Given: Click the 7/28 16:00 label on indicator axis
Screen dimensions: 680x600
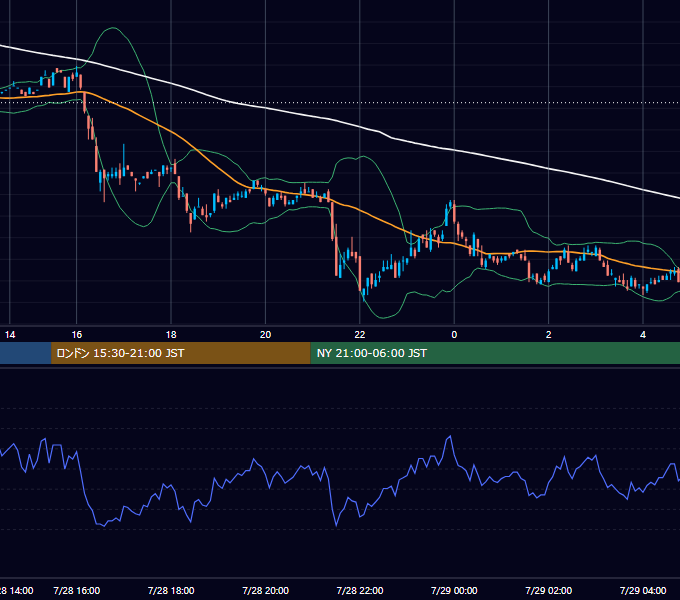Looking at the screenshot, I should pos(77,590).
